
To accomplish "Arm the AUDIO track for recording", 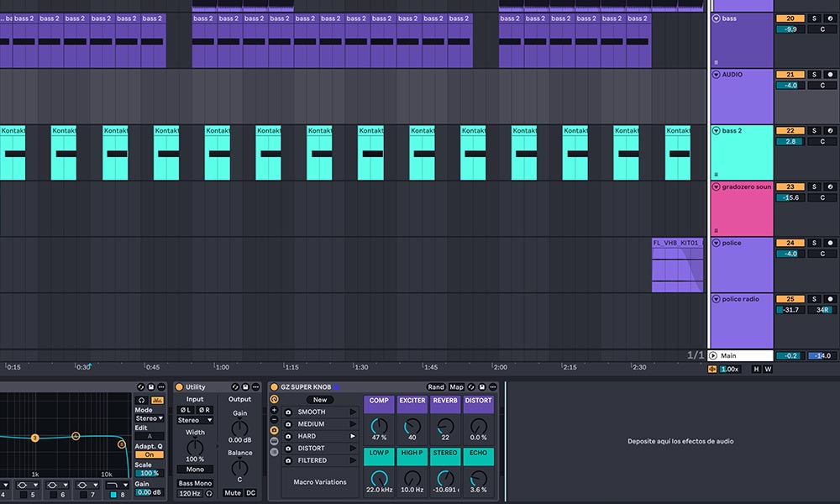I will [x=831, y=75].
